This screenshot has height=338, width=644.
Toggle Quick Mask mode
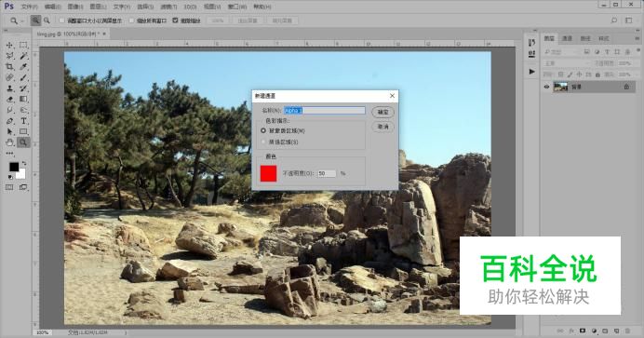point(9,187)
